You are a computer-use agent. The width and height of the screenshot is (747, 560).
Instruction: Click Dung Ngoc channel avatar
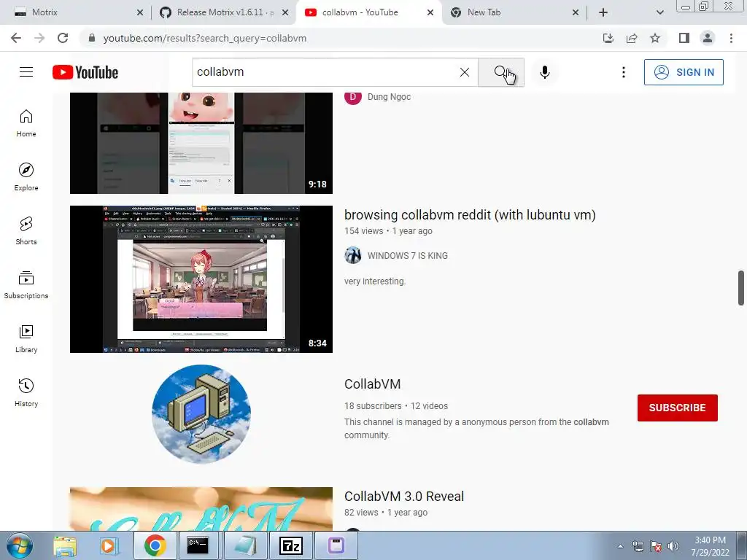(353, 97)
